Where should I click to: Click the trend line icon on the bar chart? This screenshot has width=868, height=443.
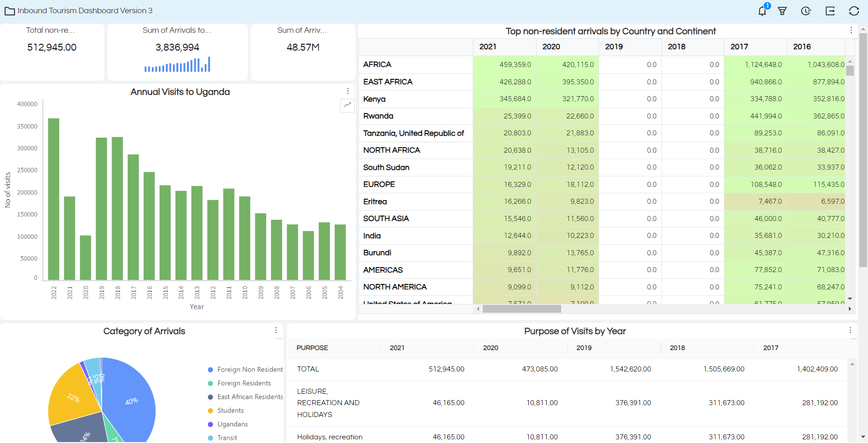coord(347,105)
